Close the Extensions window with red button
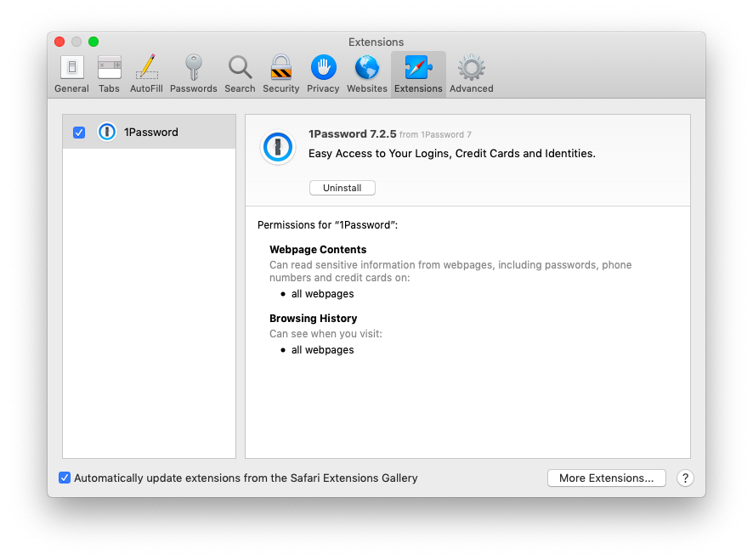Screen dimensions: 753x560 point(59,42)
